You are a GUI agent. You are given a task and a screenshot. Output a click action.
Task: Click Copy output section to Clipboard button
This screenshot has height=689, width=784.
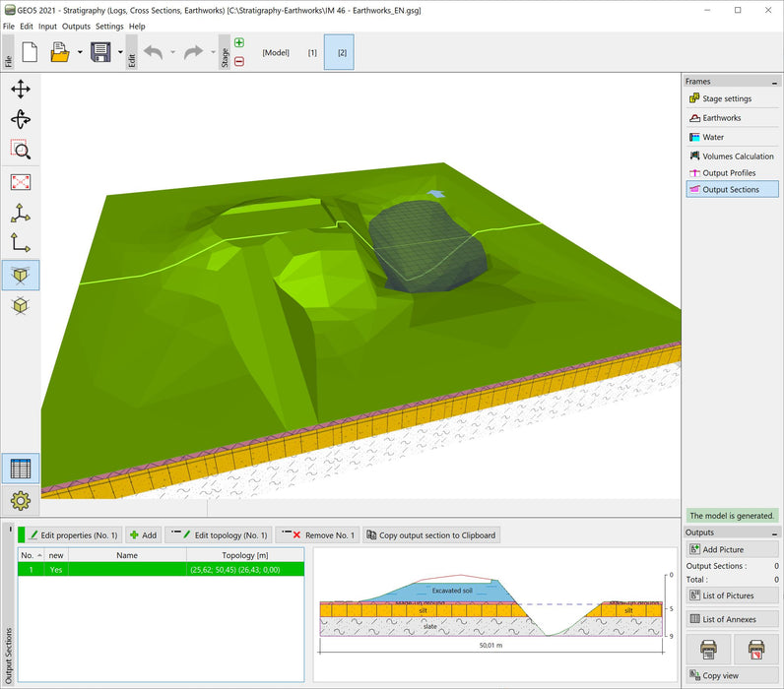coord(430,534)
